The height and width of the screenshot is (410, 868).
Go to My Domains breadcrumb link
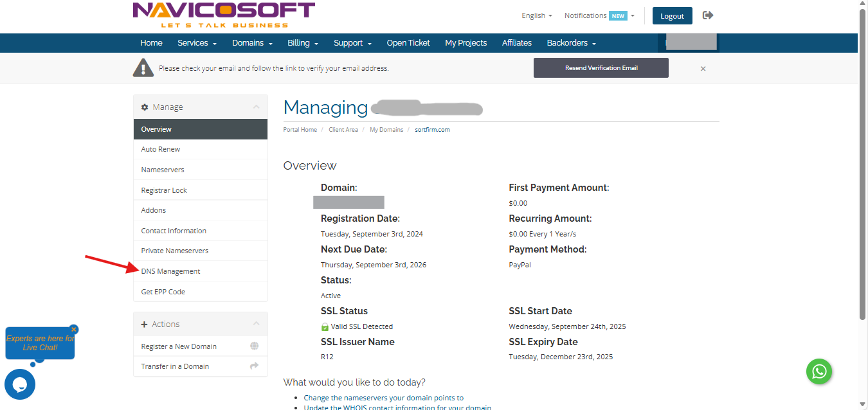tap(386, 130)
